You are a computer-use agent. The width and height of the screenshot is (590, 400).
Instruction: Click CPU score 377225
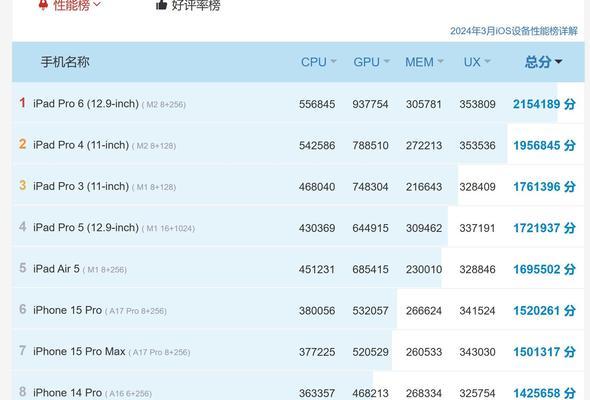pos(317,353)
